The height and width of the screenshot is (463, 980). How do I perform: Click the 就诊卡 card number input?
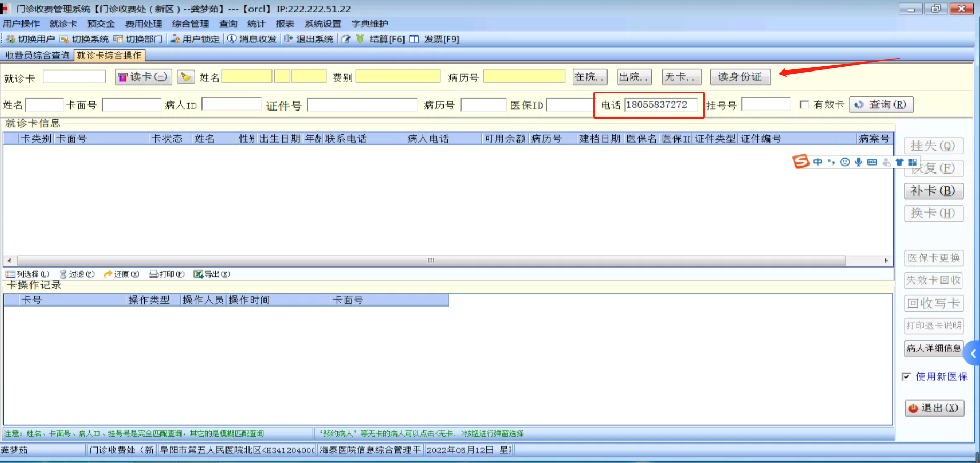tap(74, 77)
